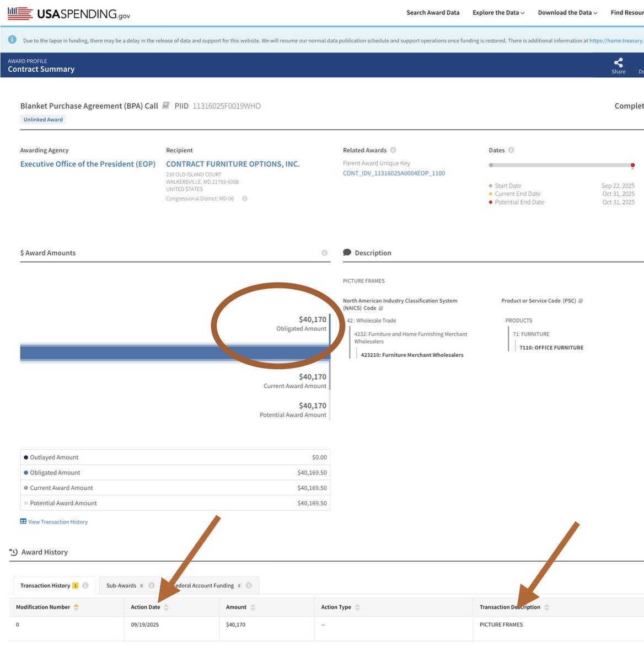Click info icon next to Dates
The width and height of the screenshot is (644, 662).
pyautogui.click(x=511, y=150)
